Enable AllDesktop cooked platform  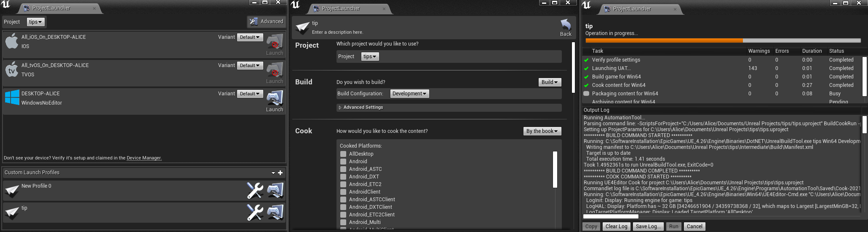pos(343,154)
